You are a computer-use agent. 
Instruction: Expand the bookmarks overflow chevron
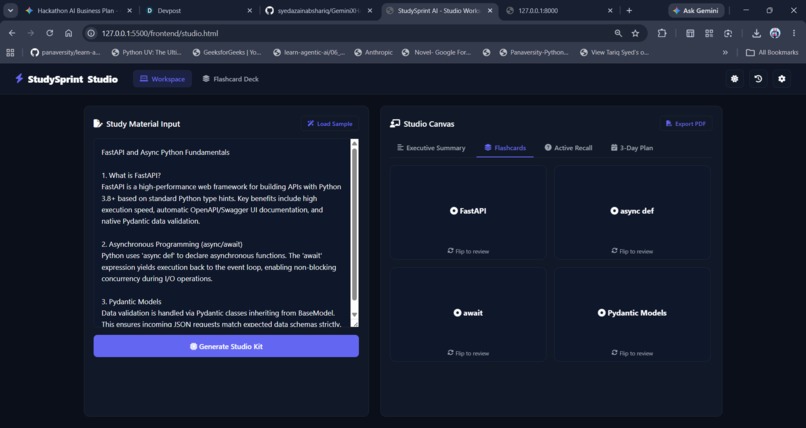pyautogui.click(x=725, y=52)
